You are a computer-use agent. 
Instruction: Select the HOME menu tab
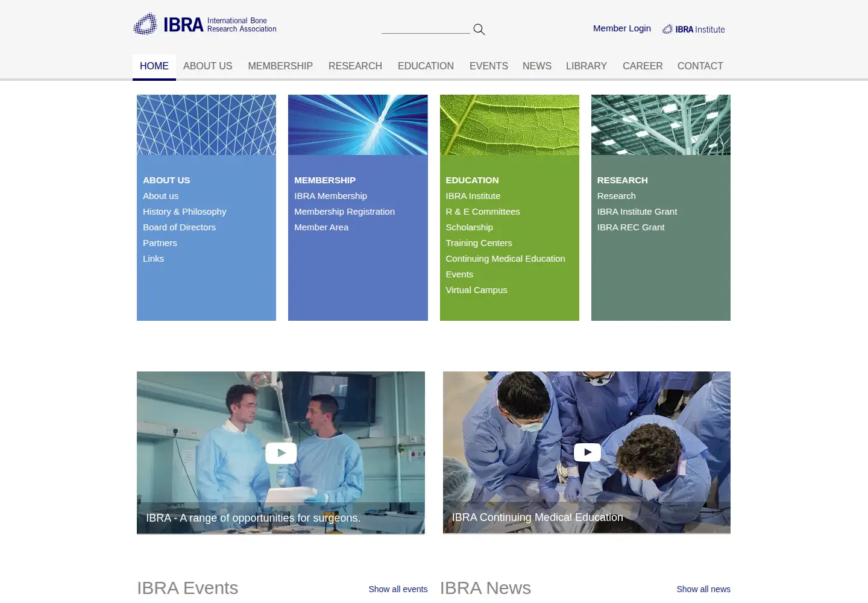point(154,66)
